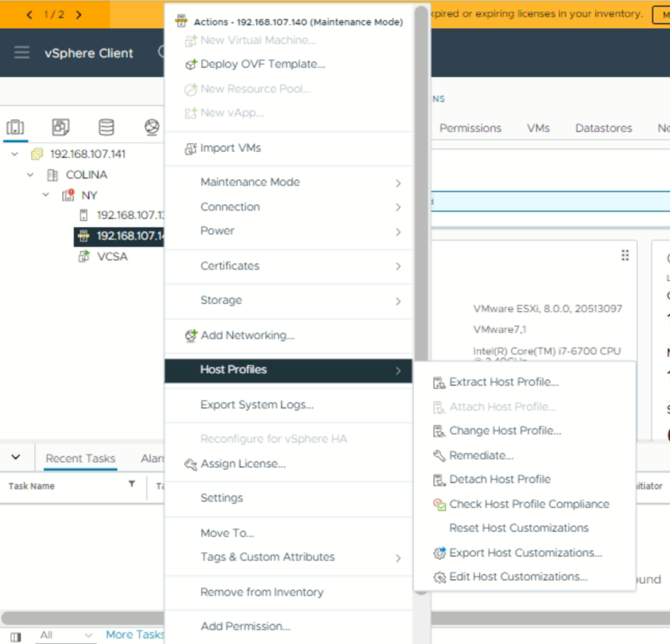Expand the Maintenance Mode submenu
The width and height of the screenshot is (670, 644).
click(x=398, y=183)
